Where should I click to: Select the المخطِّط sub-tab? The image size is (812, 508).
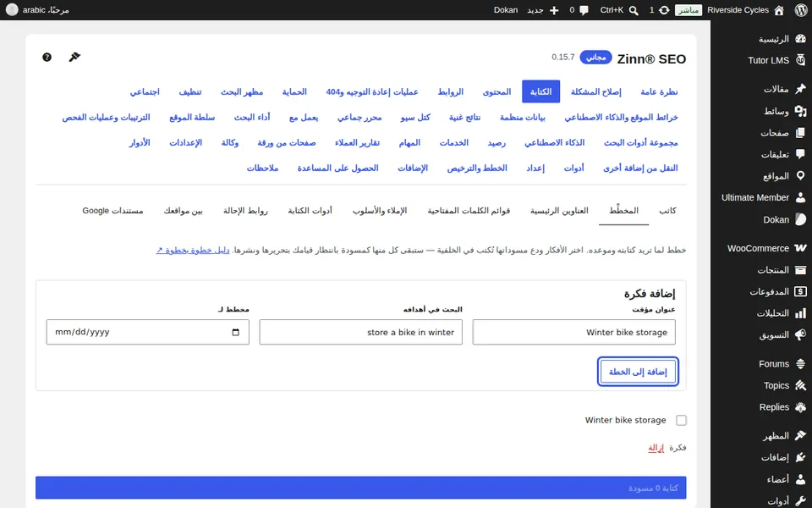click(x=623, y=211)
